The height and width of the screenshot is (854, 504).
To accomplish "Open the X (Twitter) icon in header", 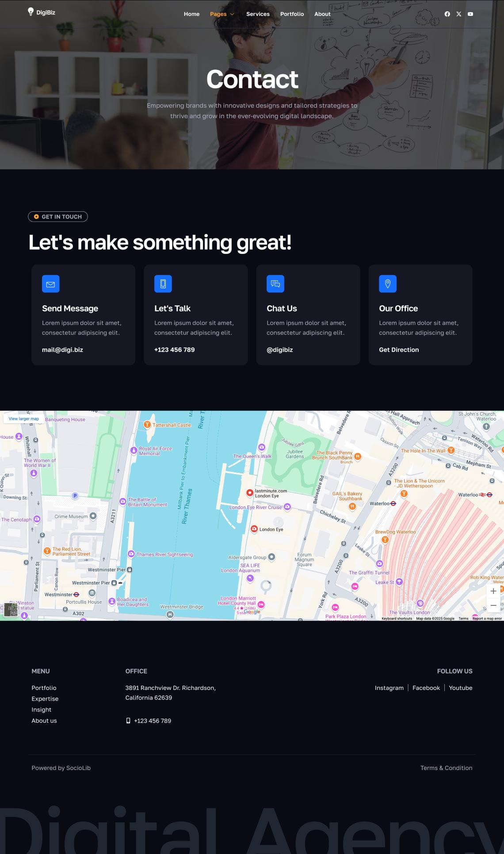I will [x=459, y=14].
